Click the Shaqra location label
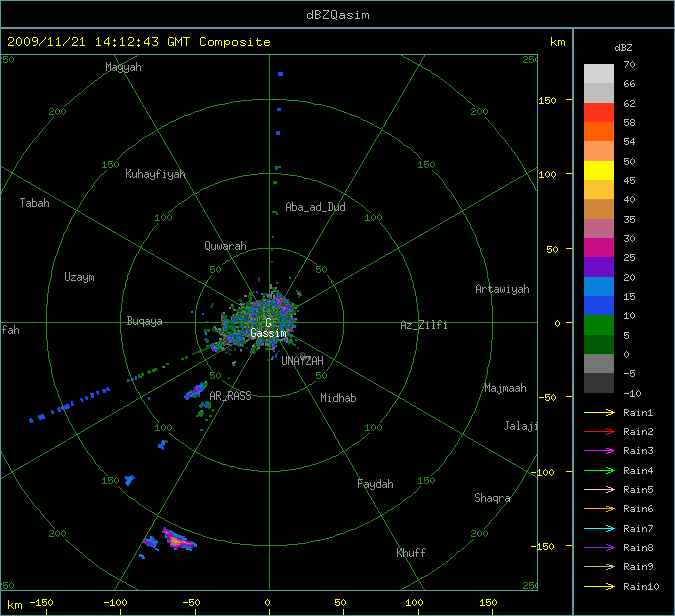This screenshot has width=675, height=616. click(492, 498)
